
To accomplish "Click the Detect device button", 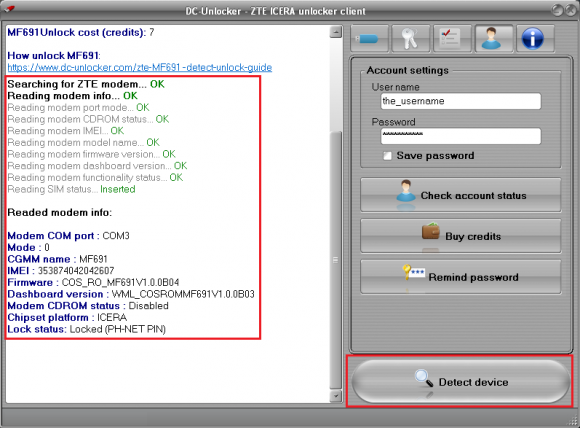I will click(x=461, y=382).
